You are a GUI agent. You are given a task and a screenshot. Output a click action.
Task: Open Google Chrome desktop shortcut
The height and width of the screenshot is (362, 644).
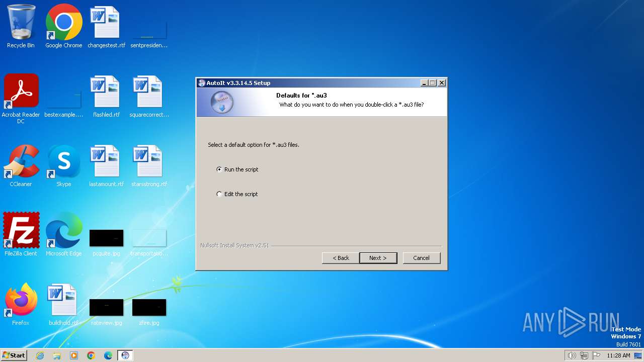[64, 26]
